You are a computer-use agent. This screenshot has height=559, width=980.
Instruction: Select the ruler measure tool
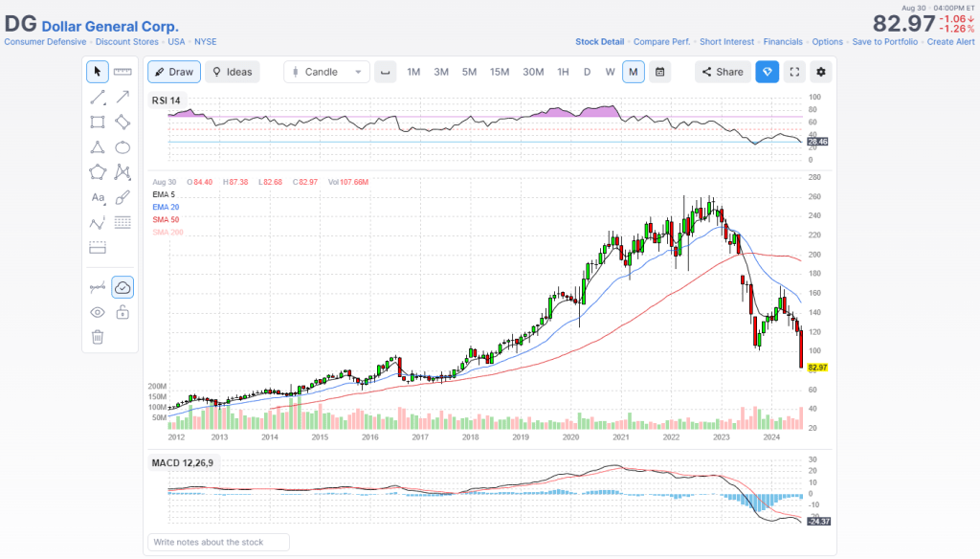(122, 72)
